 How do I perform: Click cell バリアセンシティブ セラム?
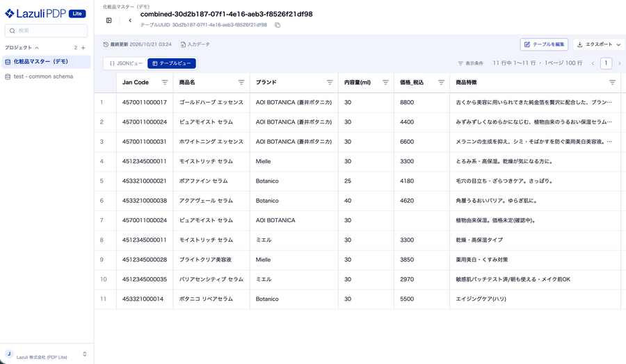211,279
